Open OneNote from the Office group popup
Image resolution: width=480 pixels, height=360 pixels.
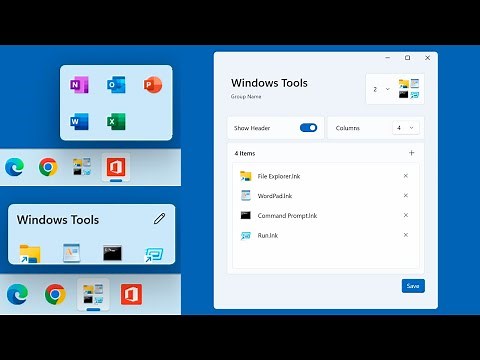79,85
